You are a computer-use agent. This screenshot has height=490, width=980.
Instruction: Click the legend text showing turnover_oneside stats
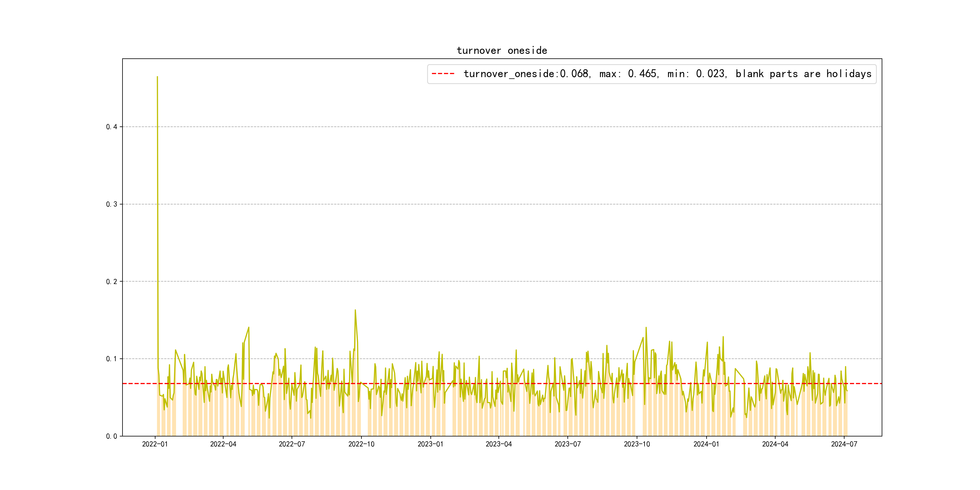coord(667,74)
